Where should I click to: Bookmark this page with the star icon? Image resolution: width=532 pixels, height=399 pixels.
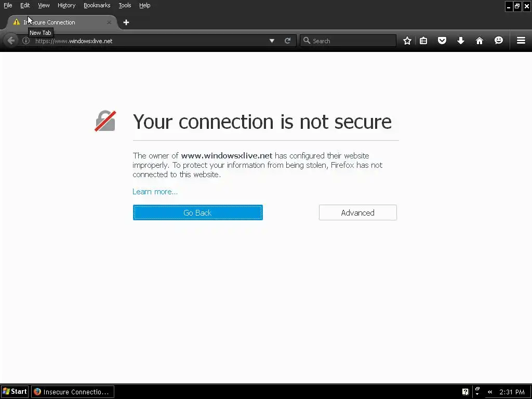[x=407, y=41]
